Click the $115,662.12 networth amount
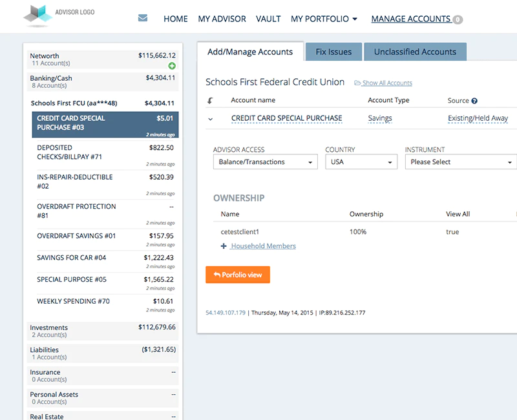Viewport: 517px width, 420px height. (157, 56)
